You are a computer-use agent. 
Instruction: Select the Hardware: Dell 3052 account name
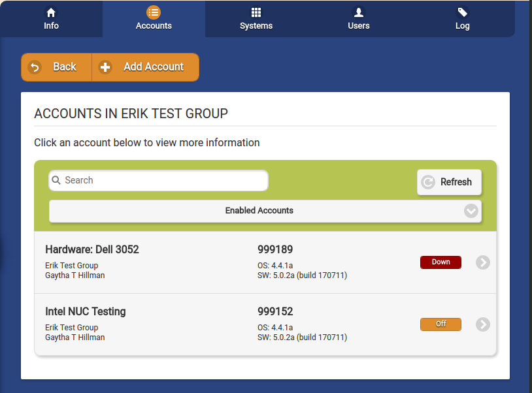92,249
